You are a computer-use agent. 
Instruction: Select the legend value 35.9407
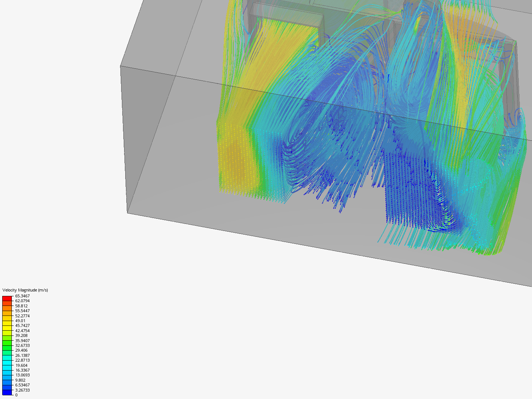[x=23, y=341]
